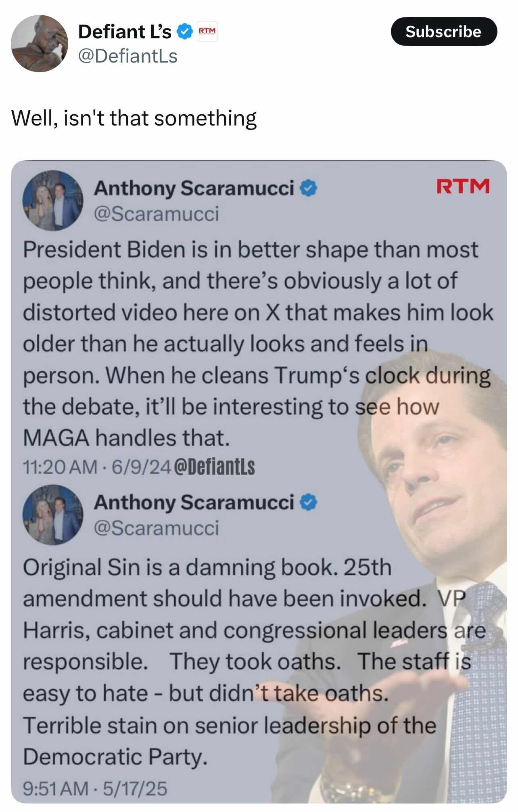
Task: Click the "Well, isn't that something" text
Action: 134,118
